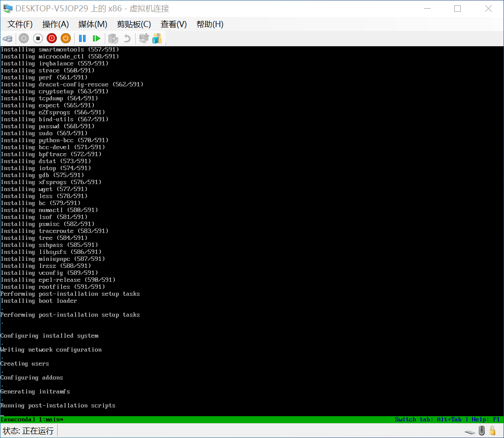Screen dimensions: 504x438
Task: Click the virtual machine title bar icon
Action: pos(8,8)
